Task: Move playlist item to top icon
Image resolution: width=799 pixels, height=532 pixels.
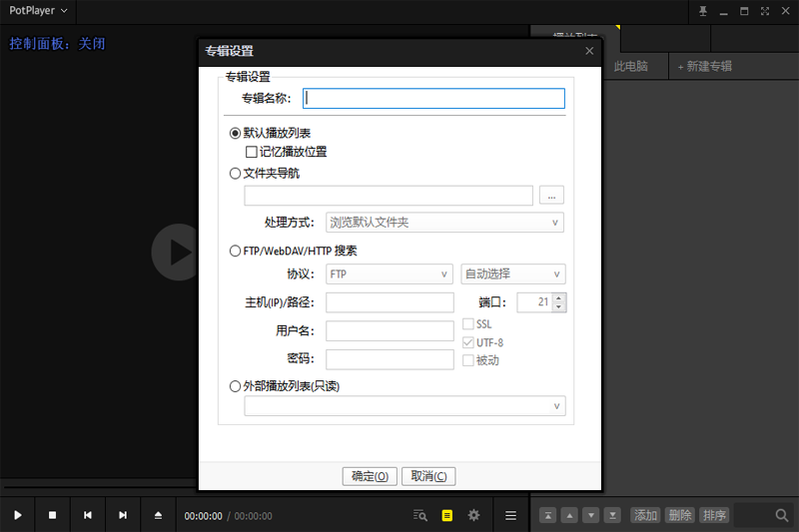Action: (x=547, y=515)
